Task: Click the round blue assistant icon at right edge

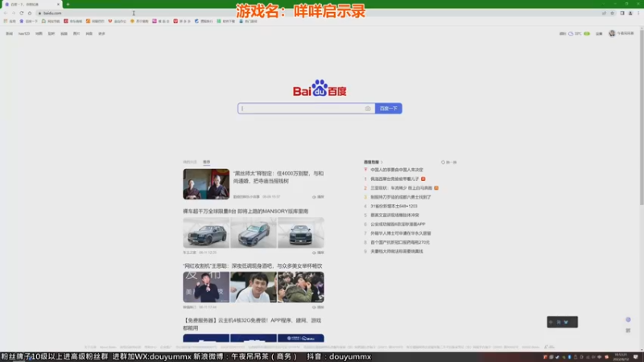Action: tap(628, 319)
